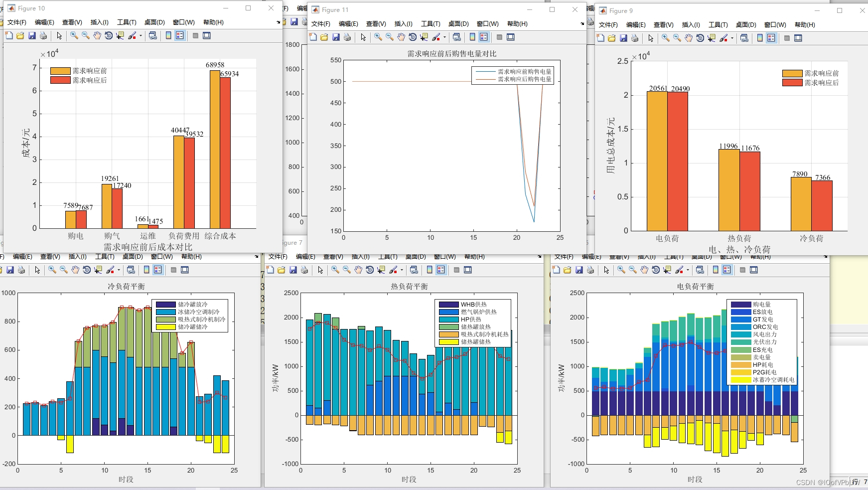Click dock arrow at Figure 11 menu bar end
868x490 pixels.
pos(582,24)
